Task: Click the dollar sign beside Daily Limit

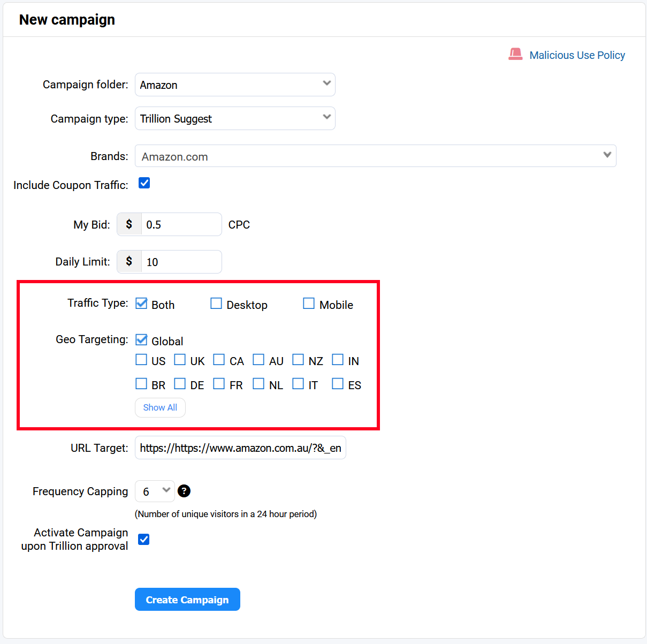Action: [129, 262]
